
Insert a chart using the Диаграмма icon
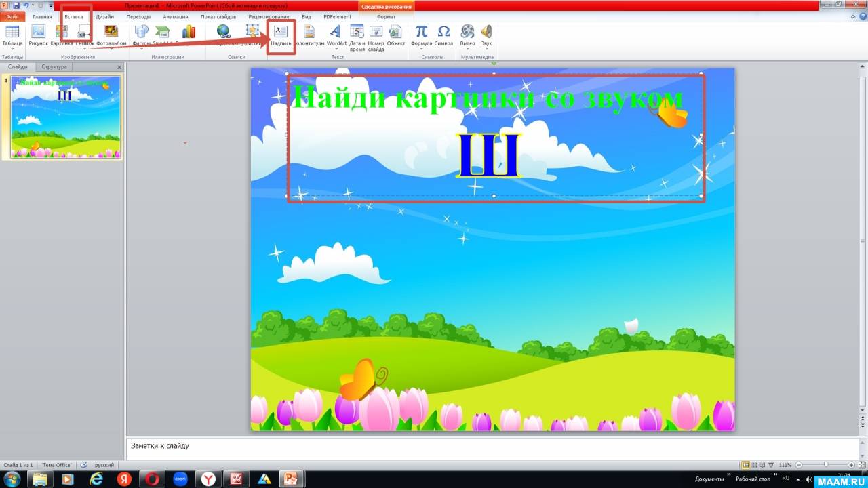[189, 32]
